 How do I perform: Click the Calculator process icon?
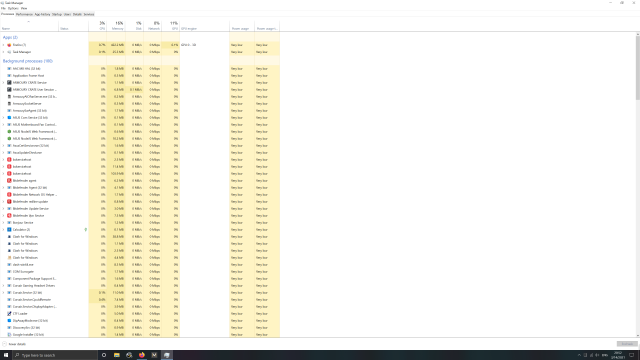click(9, 229)
